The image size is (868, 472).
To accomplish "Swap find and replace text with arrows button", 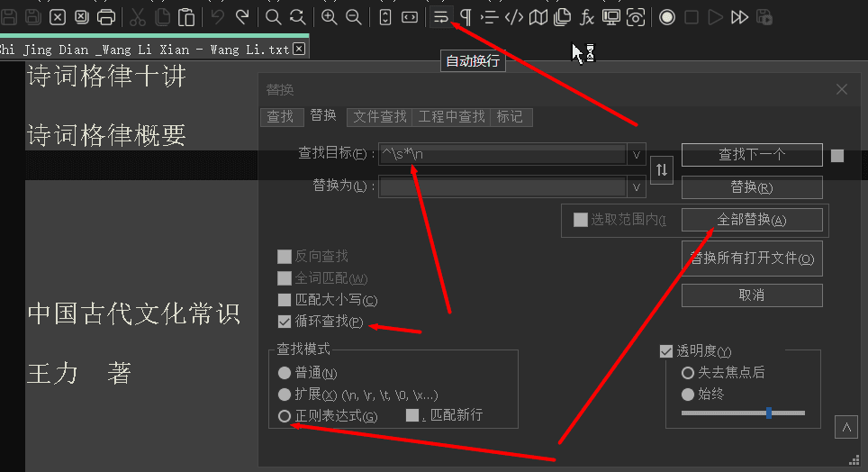I will [662, 169].
